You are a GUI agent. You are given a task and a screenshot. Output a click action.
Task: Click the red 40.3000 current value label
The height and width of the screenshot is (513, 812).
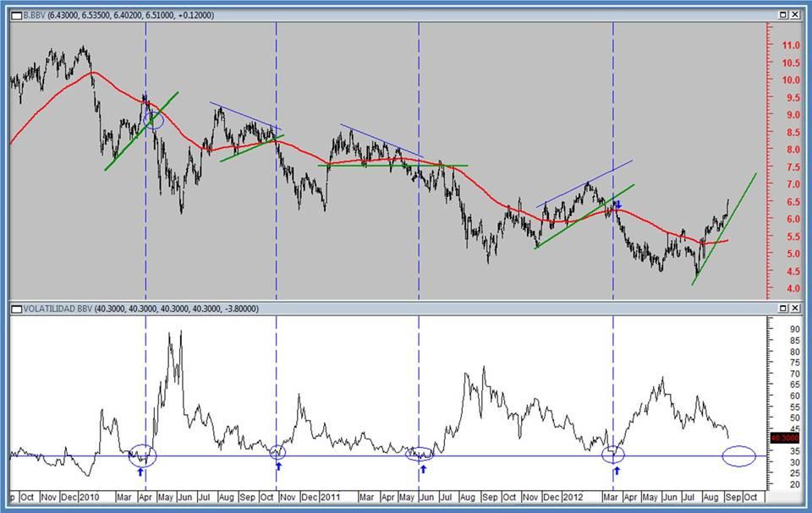[x=785, y=438]
